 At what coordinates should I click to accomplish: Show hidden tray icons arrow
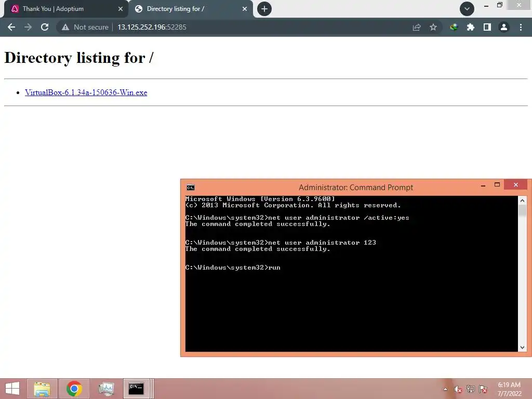[445, 389]
